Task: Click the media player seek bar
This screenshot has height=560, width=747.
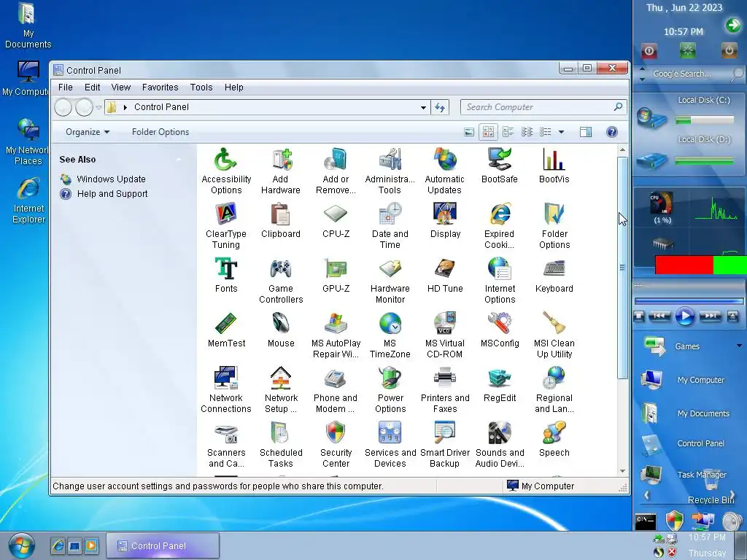Action: (689, 301)
